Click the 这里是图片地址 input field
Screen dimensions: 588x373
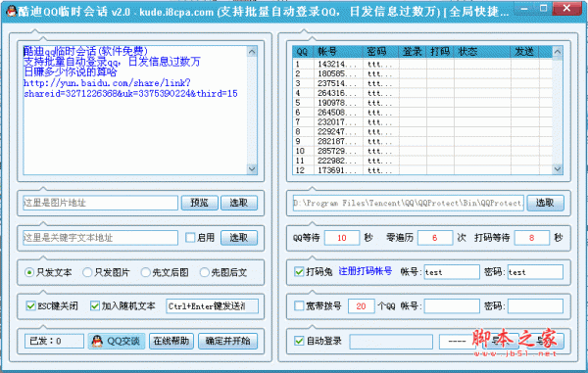point(100,203)
